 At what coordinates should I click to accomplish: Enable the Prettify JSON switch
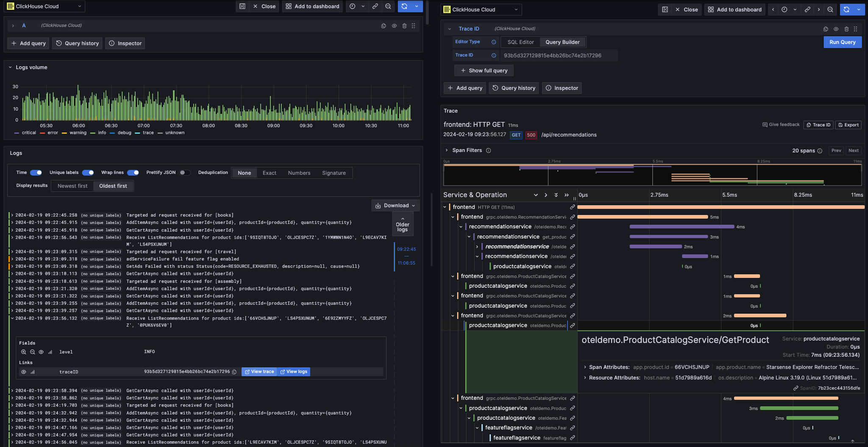(185, 173)
